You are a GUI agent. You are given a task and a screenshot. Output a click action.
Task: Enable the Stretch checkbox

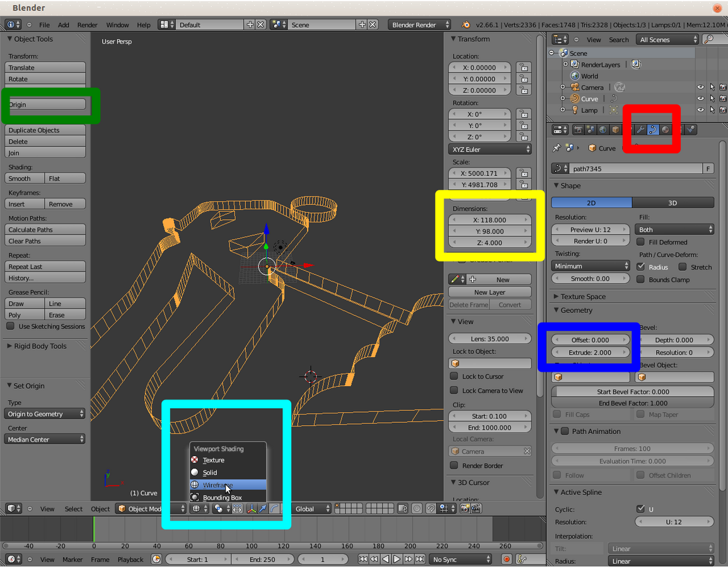[x=683, y=267]
